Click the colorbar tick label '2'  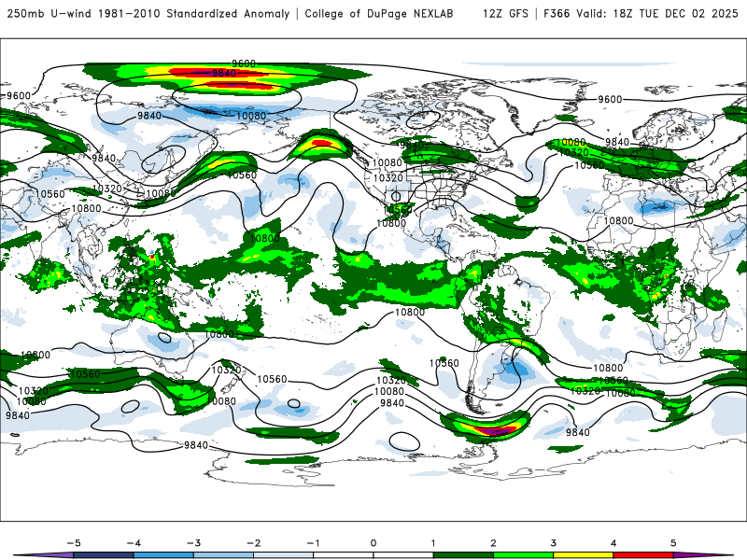(493, 543)
